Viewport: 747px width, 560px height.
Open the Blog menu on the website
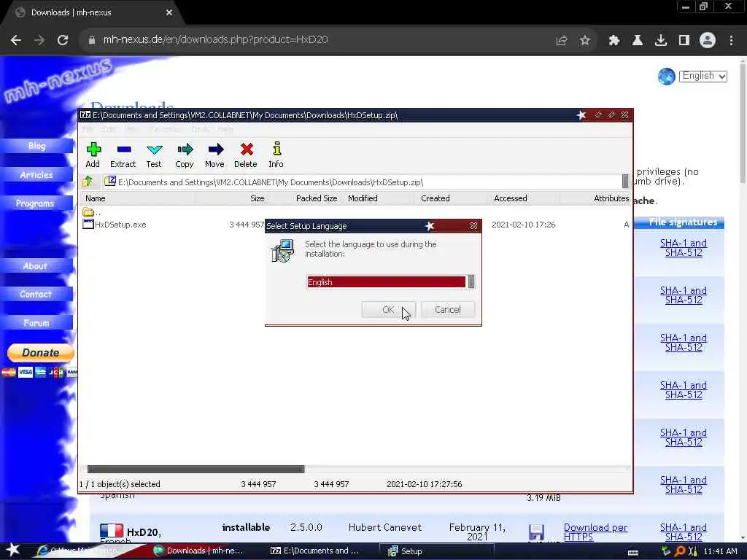[x=36, y=146]
